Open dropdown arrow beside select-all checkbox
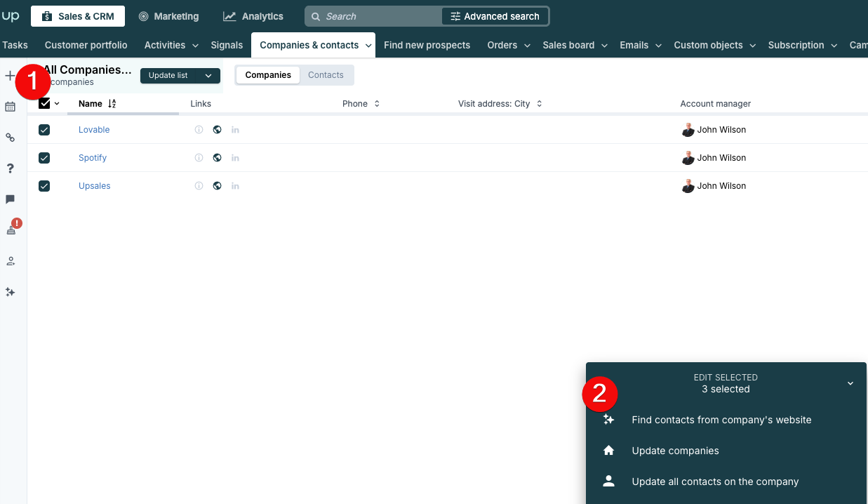The width and height of the screenshot is (868, 504). (x=57, y=104)
